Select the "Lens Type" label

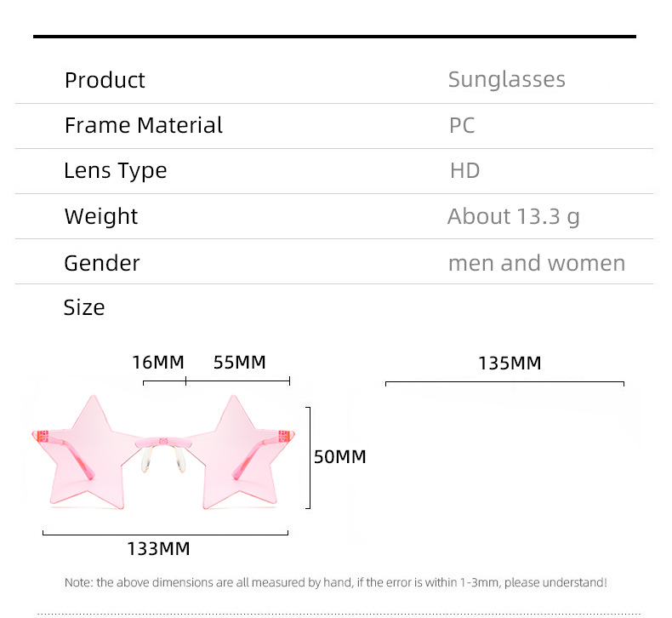coord(115,170)
